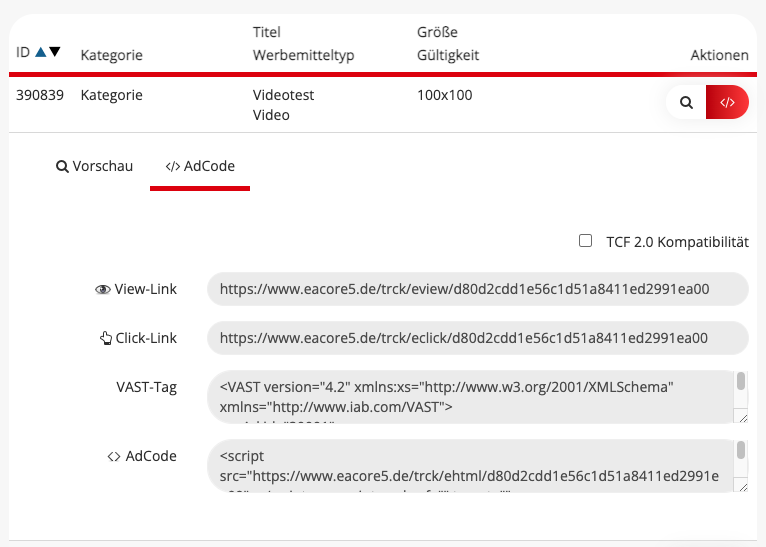Viewport: 766px width, 547px height.
Task: Click the magnifier preview action icon
Action: click(x=686, y=102)
